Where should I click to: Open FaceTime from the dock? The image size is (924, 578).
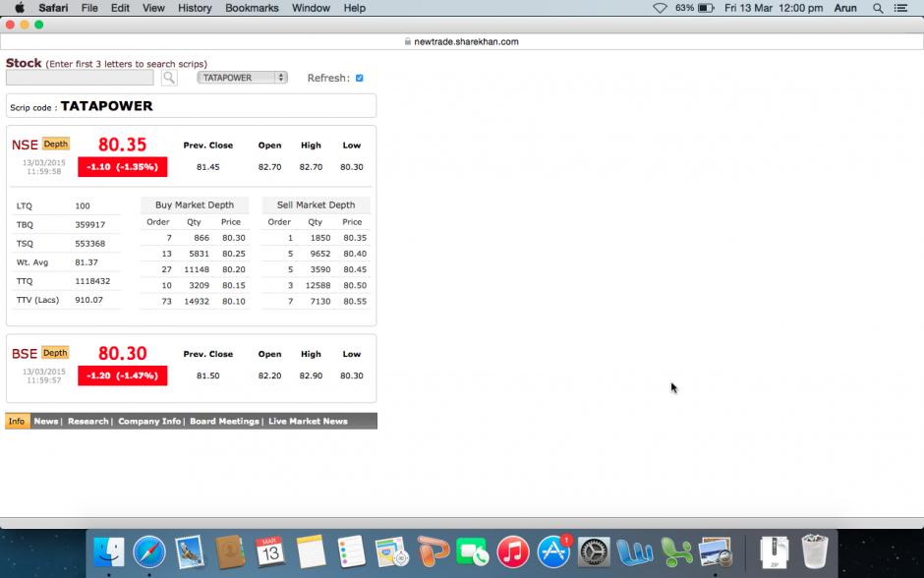[x=473, y=552]
